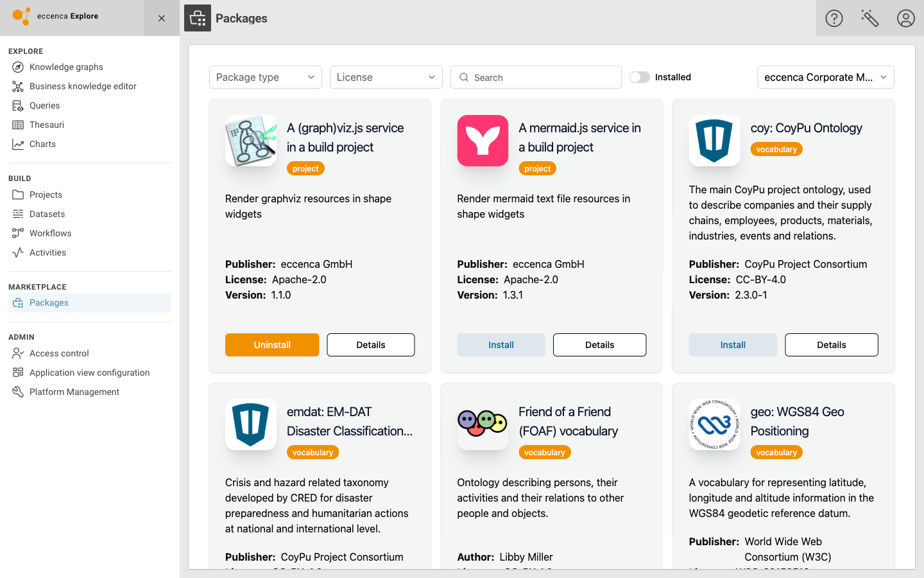
Task: Click the vocabulary tag on EM-DAT card
Action: 313,453
